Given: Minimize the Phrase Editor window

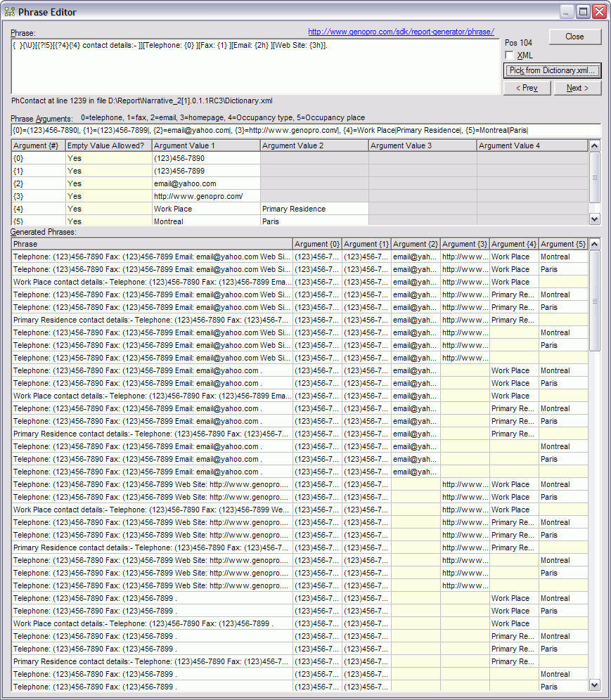Looking at the screenshot, I should [567, 12].
